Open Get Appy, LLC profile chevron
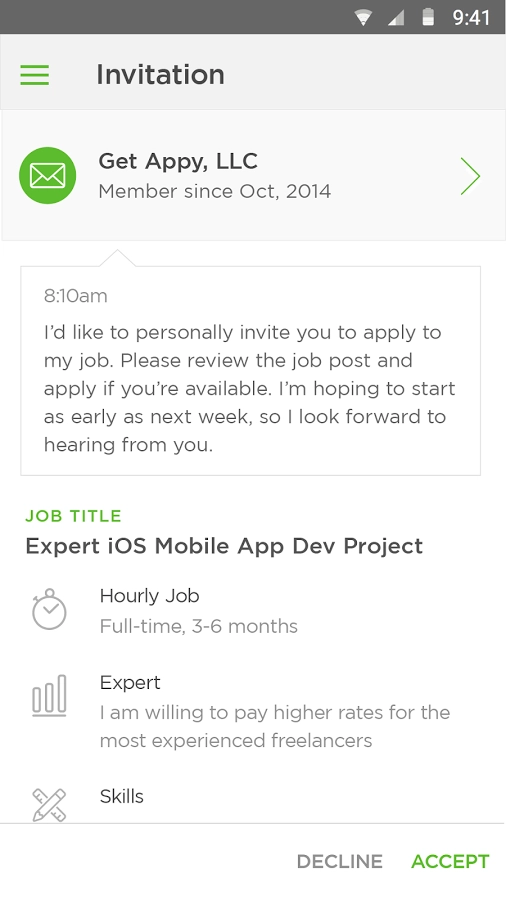506x900 pixels. click(470, 176)
